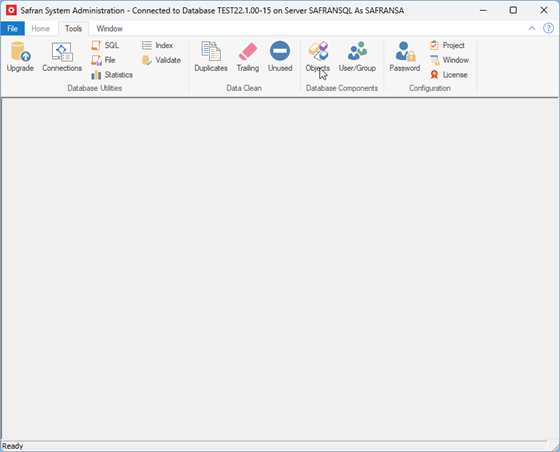Image resolution: width=560 pixels, height=452 pixels.
Task: Switch to the Home ribbon tab
Action: 40,29
